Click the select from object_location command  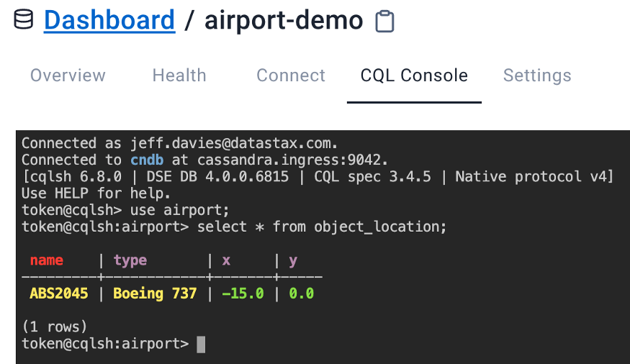(x=322, y=227)
